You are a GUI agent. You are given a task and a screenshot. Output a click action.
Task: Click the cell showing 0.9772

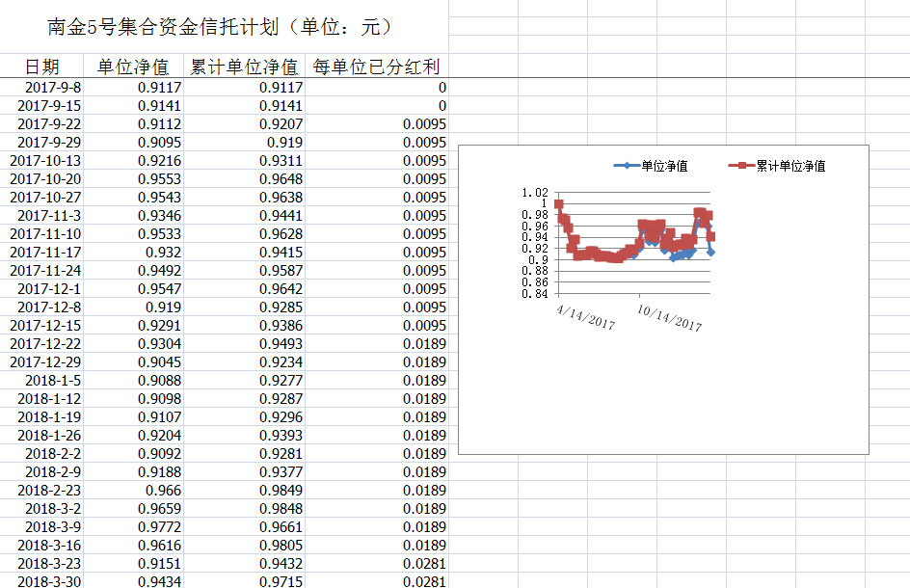click(156, 527)
